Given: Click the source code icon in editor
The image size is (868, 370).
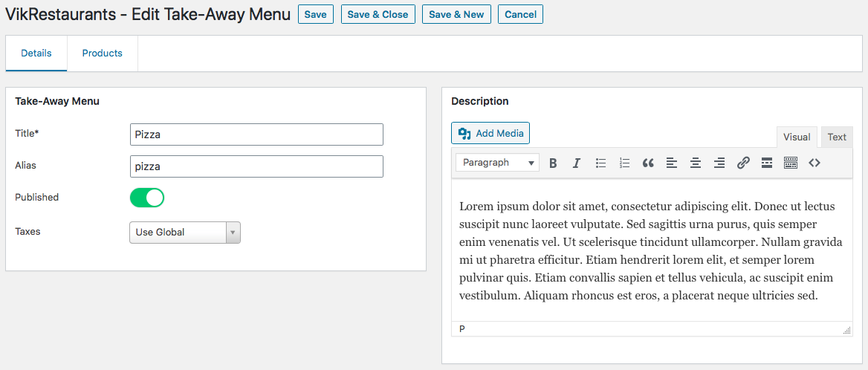Looking at the screenshot, I should (814, 163).
